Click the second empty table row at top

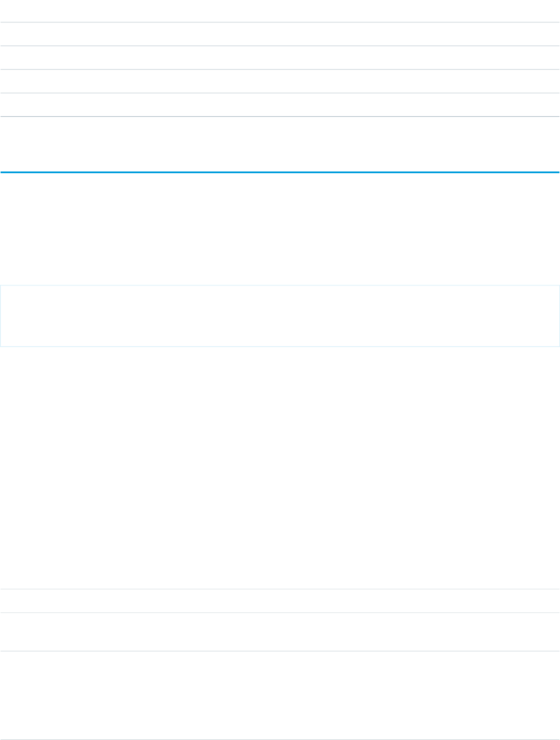(x=279, y=35)
